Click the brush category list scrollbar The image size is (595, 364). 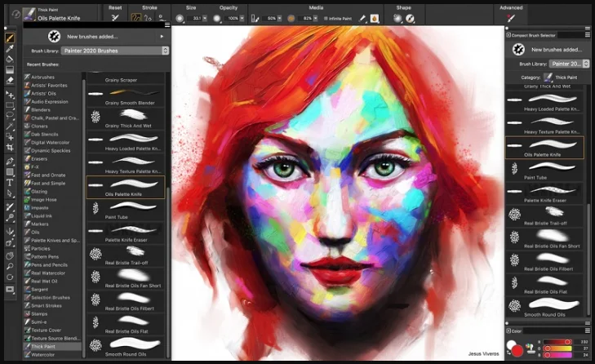click(83, 216)
